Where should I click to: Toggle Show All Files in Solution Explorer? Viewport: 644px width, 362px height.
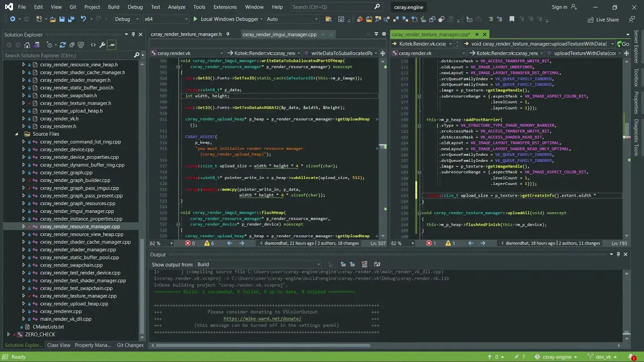(82, 45)
